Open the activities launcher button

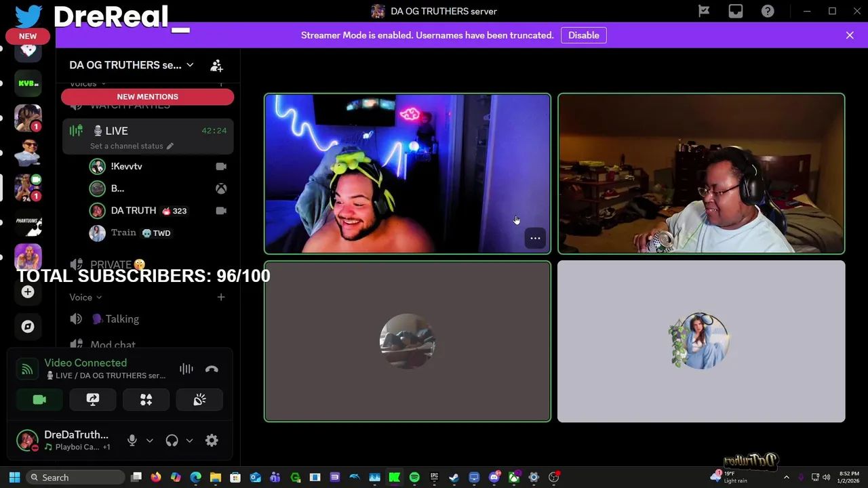pyautogui.click(x=146, y=400)
